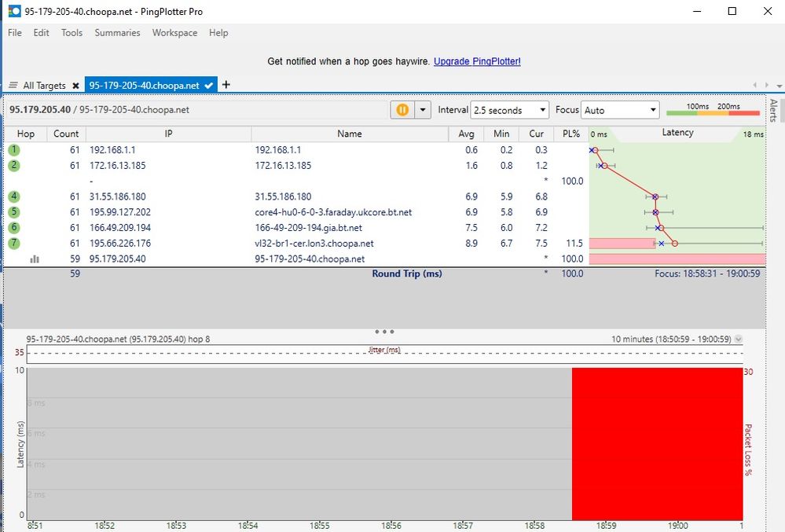Close the All Targets tab
785x532 pixels.
tap(75, 86)
